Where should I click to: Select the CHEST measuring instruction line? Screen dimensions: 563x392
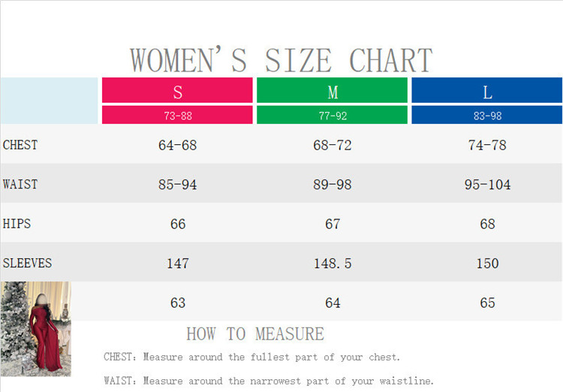(x=252, y=357)
